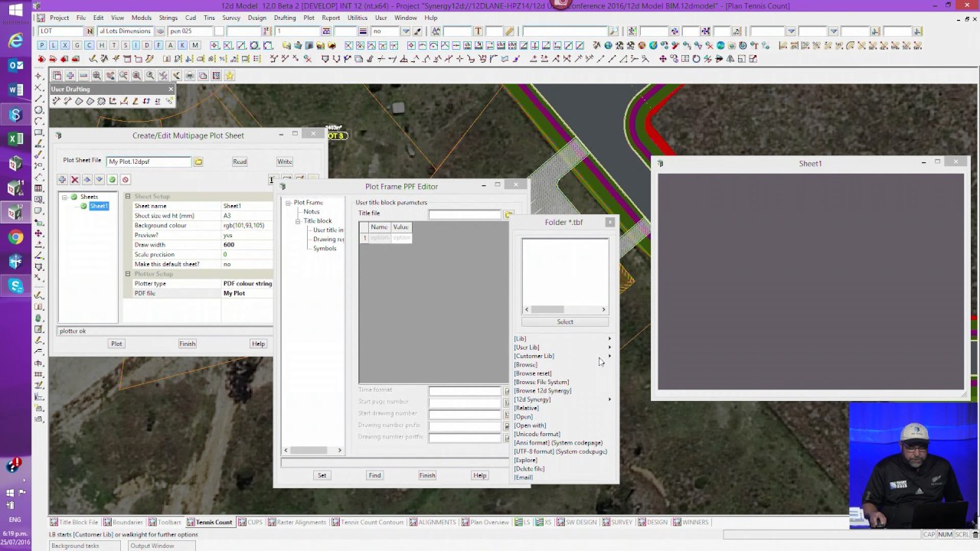Collapse the Plot Frame tree node
The image size is (980, 551).
(288, 203)
